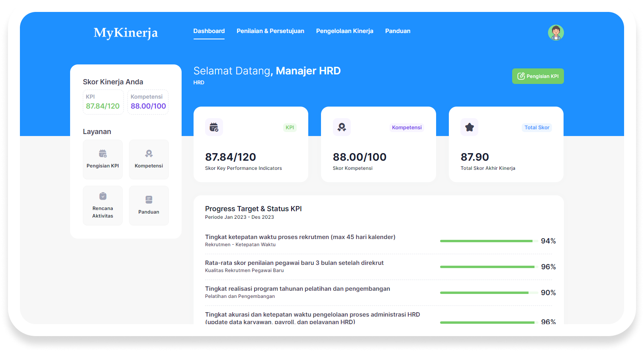Select the KPI score box in sidebar
Screen dimensions: 644x352
coord(103,102)
